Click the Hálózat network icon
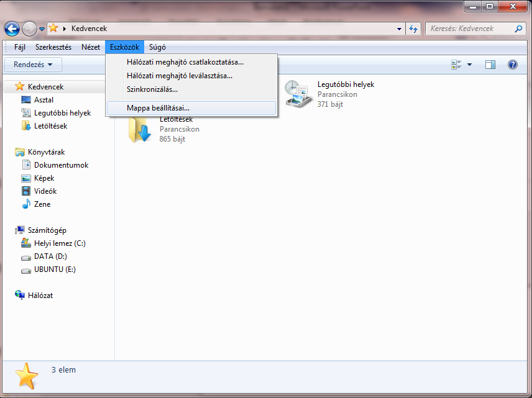This screenshot has width=532, height=398. click(x=20, y=296)
